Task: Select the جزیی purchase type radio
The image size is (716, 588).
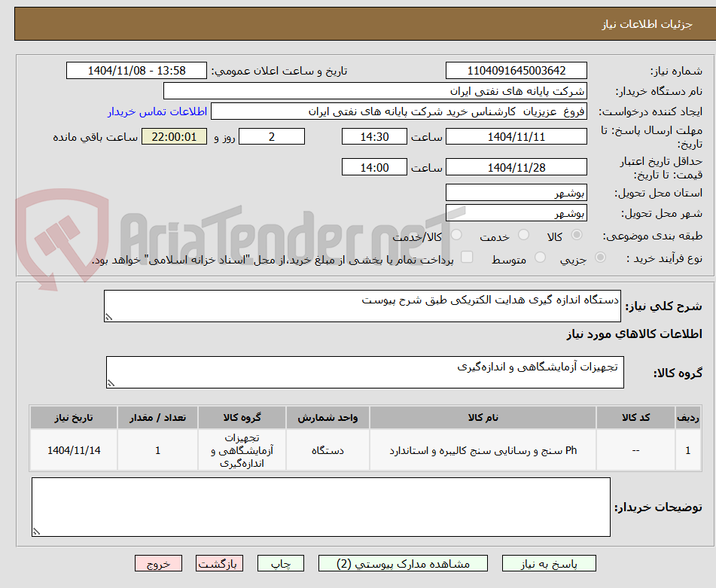Action: [x=601, y=257]
